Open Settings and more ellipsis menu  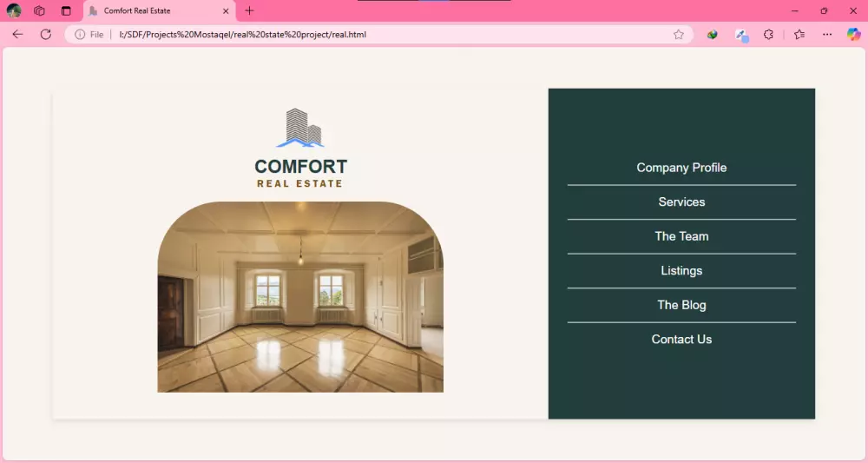point(827,35)
